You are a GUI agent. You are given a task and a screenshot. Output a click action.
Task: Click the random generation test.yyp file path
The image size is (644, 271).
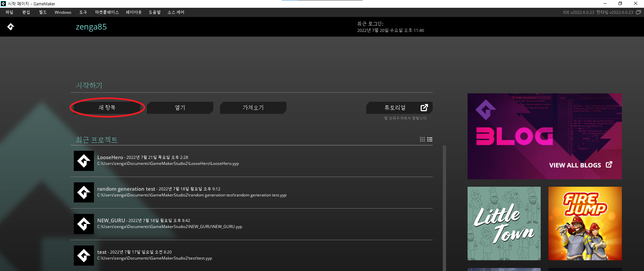pos(192,195)
